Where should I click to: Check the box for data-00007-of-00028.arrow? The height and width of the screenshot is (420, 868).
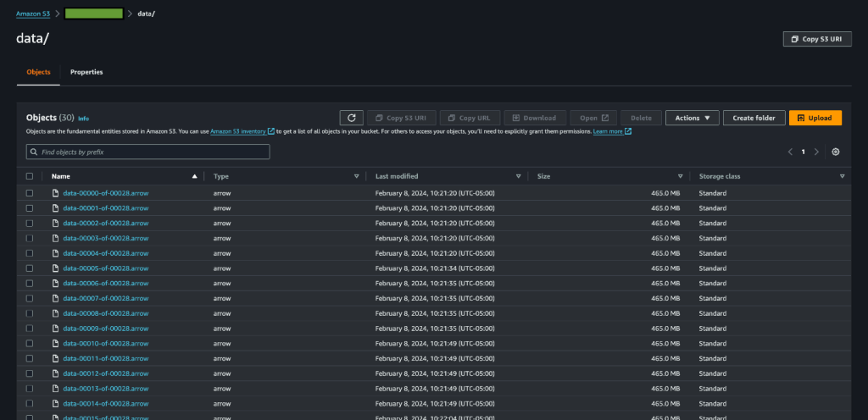(30, 298)
